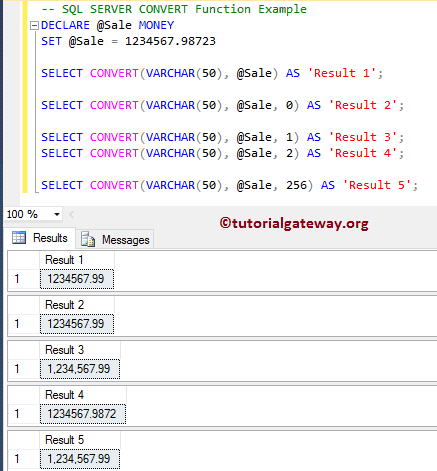Select row number 1 of Result 3 grid
The width and height of the screenshot is (437, 471).
click(x=24, y=369)
